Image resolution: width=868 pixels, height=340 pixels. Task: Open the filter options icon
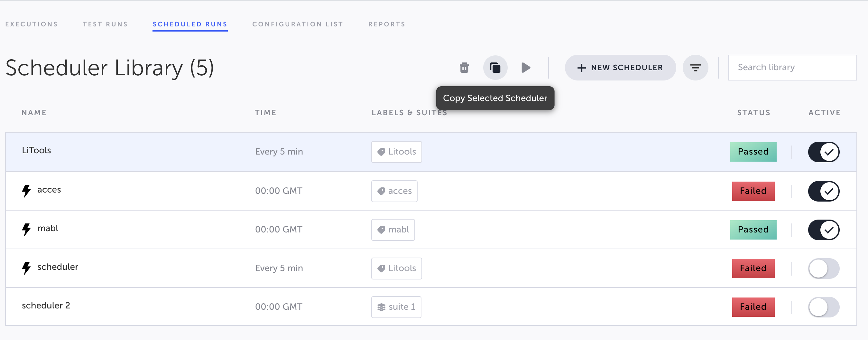pyautogui.click(x=695, y=68)
